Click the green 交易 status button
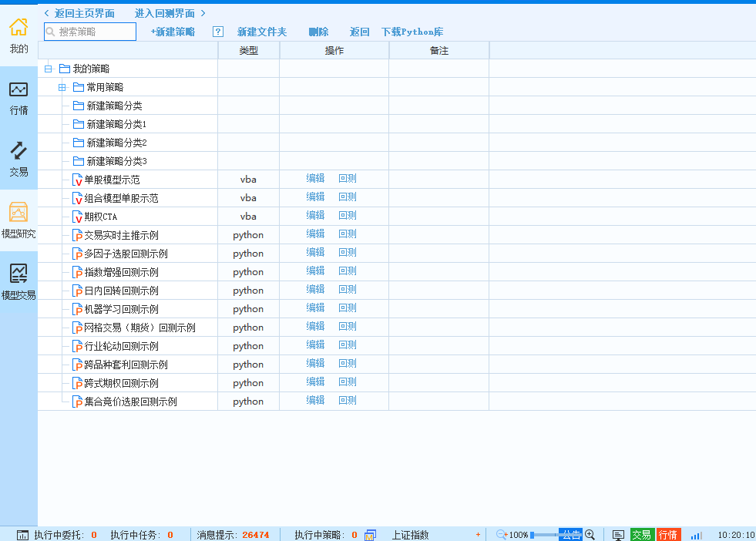 pyautogui.click(x=642, y=535)
